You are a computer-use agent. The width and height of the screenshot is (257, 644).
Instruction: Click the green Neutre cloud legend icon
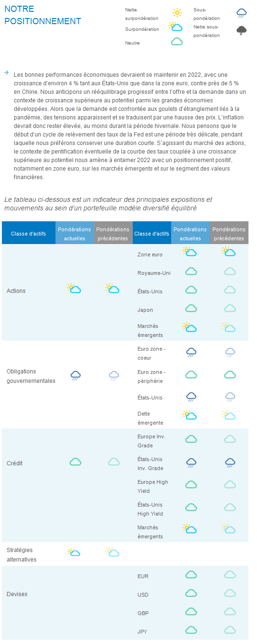(177, 42)
